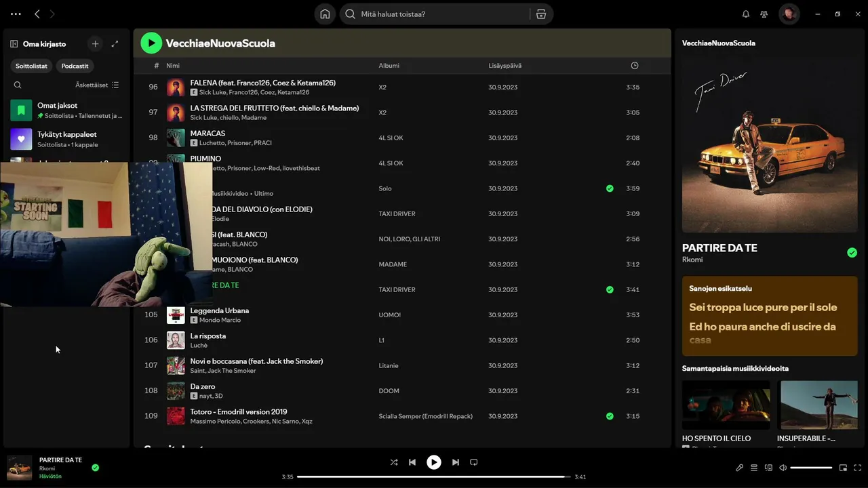Open notifications bell icon

pyautogui.click(x=746, y=14)
